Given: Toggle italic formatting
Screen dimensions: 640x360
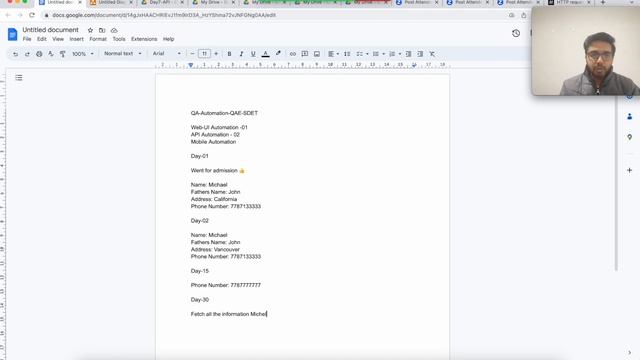Looking at the screenshot, I should point(241,54).
